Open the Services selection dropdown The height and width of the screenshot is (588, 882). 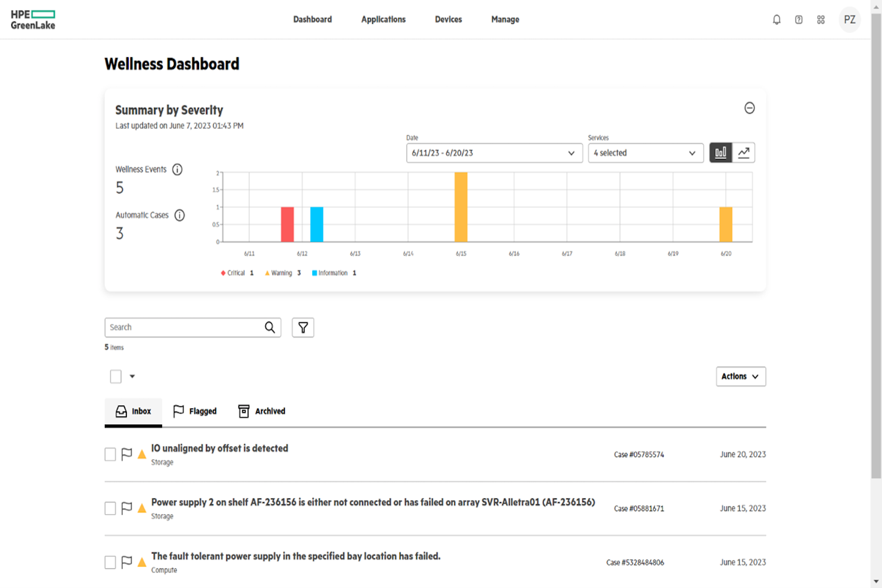[x=645, y=153]
